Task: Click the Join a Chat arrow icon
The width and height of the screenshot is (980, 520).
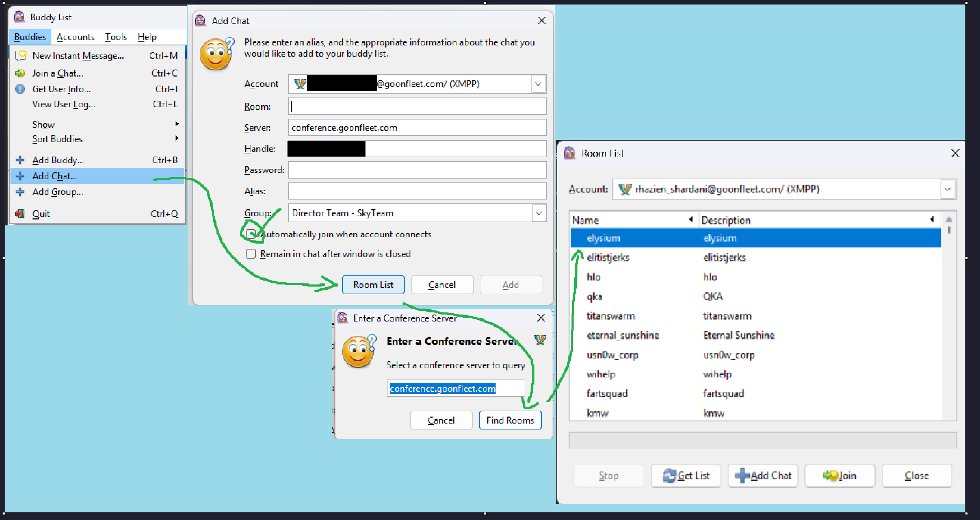Action: click(20, 73)
